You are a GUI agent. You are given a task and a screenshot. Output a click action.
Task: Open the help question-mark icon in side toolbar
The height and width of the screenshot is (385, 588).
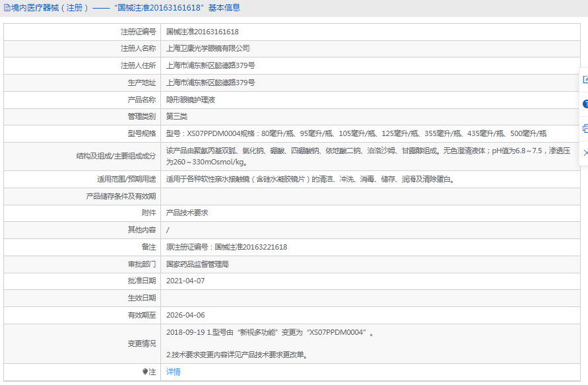pyautogui.click(x=585, y=104)
